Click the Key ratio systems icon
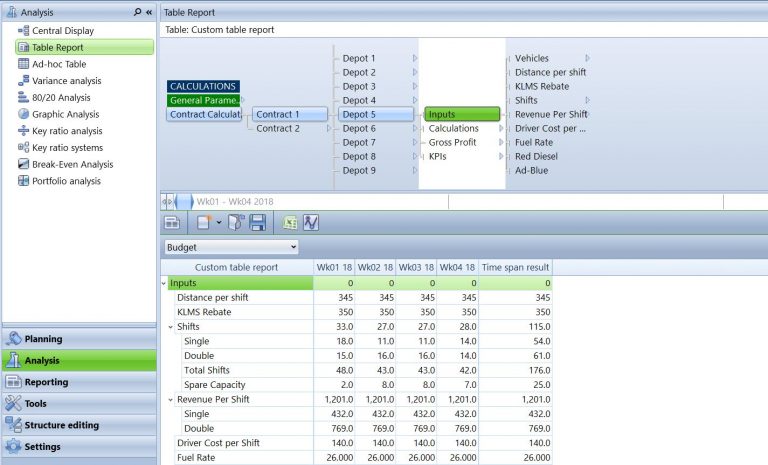 point(24,147)
